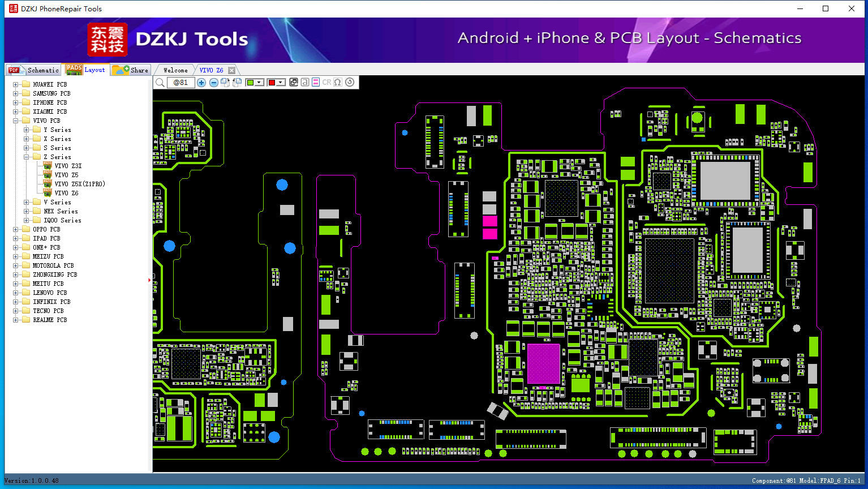The width and height of the screenshot is (868, 489).
Task: Click the IQOO Series folder icon
Action: (x=37, y=220)
